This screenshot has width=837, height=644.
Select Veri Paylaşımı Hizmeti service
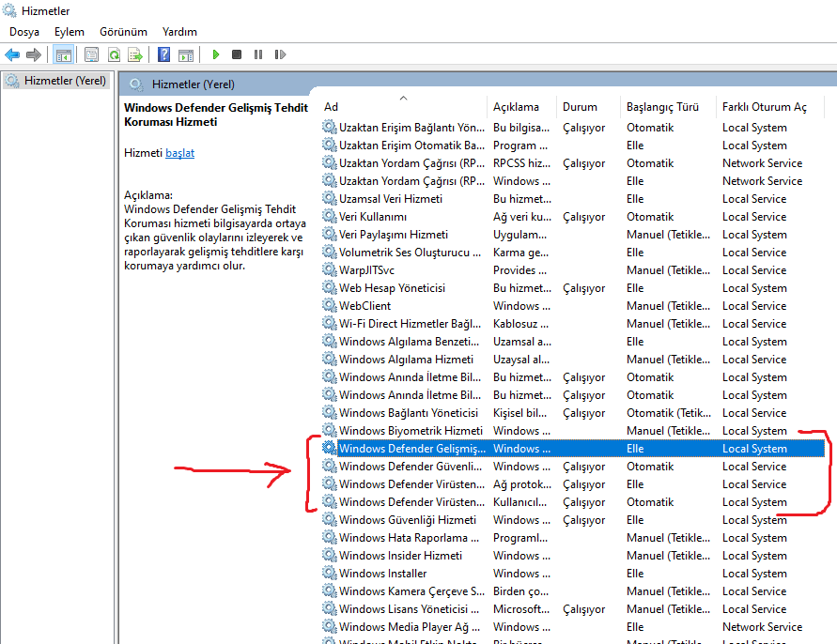click(394, 235)
